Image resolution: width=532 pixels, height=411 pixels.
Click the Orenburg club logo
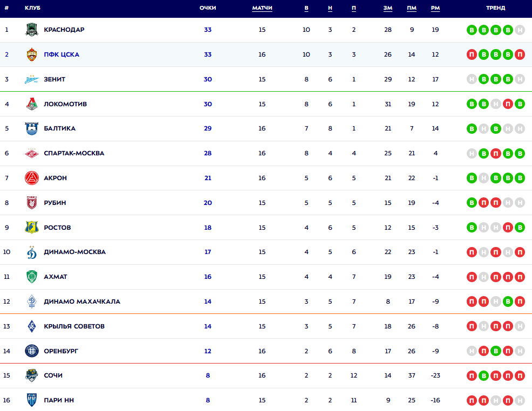(x=32, y=351)
